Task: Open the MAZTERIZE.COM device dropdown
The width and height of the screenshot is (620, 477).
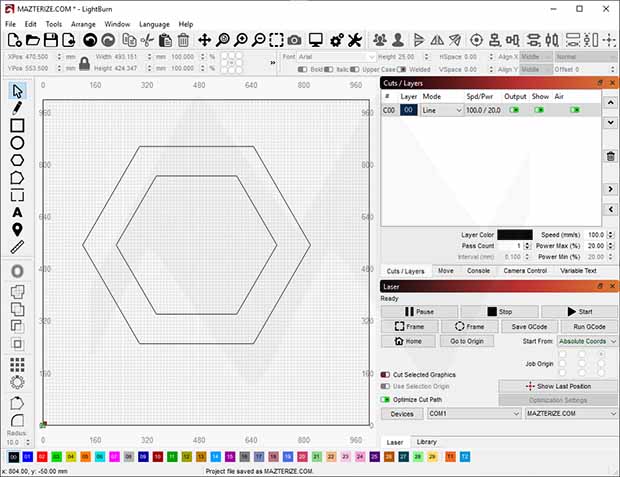Action: click(571, 413)
